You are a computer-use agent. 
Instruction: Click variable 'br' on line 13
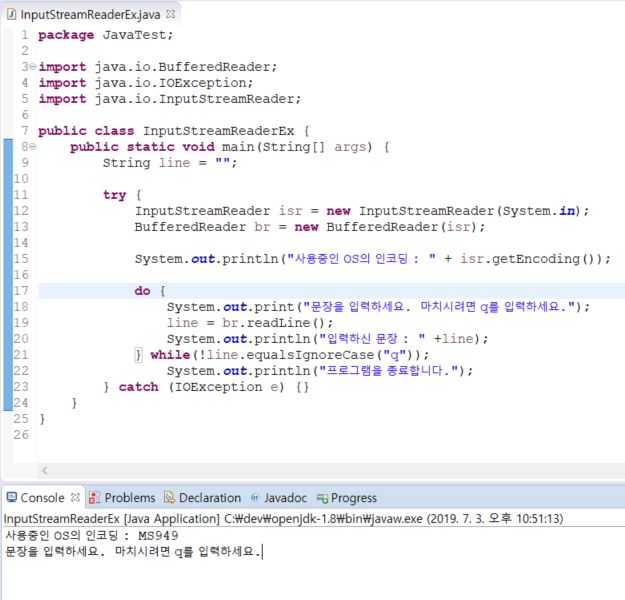(262, 227)
